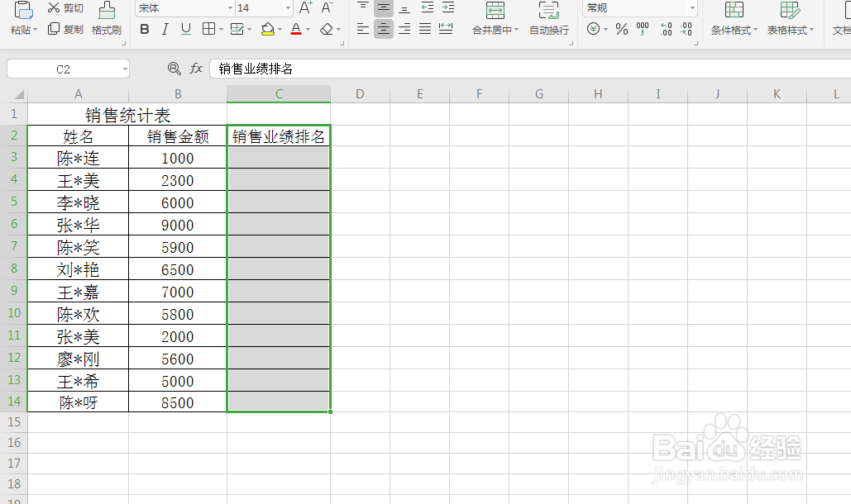Click the increase decimal places icon
This screenshot has height=504, width=851.
click(666, 29)
